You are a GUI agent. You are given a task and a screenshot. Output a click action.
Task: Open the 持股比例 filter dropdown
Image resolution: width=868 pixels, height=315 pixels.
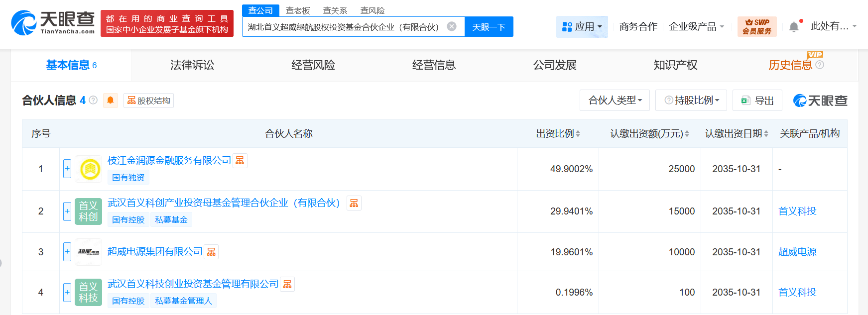click(x=691, y=101)
